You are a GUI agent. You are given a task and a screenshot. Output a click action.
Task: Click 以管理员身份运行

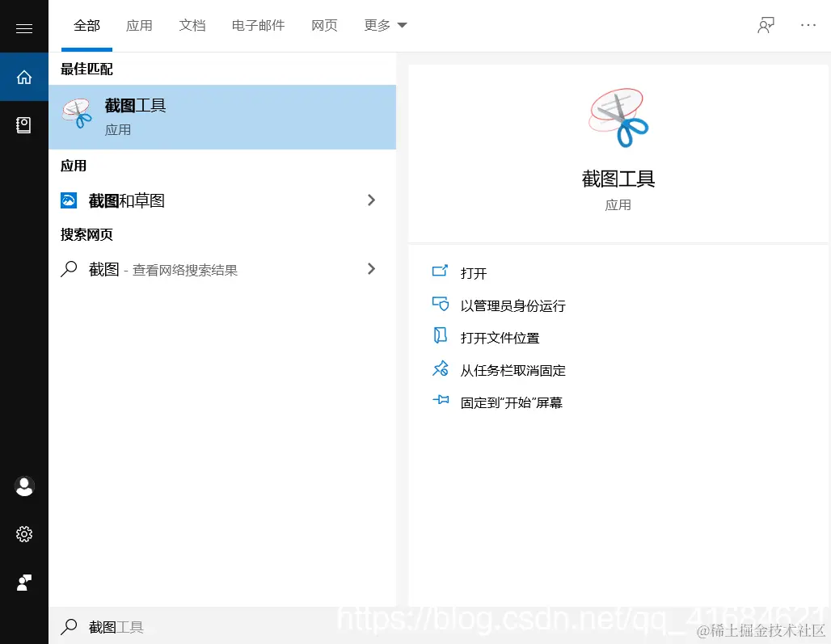pos(513,305)
